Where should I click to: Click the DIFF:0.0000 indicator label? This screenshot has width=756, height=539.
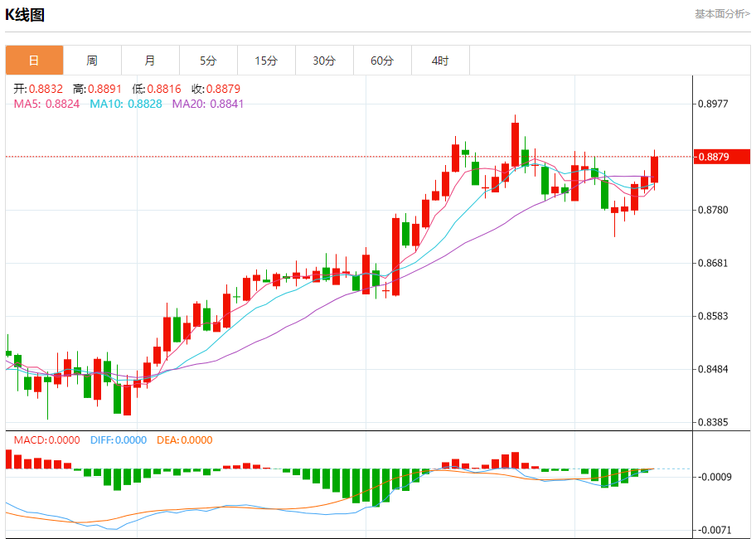(119, 440)
